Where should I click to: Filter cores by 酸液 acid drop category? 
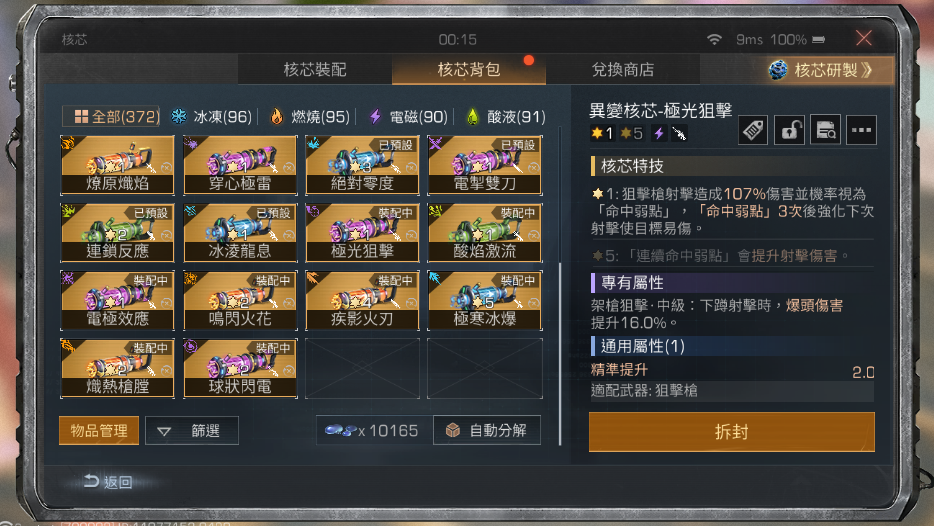click(506, 117)
